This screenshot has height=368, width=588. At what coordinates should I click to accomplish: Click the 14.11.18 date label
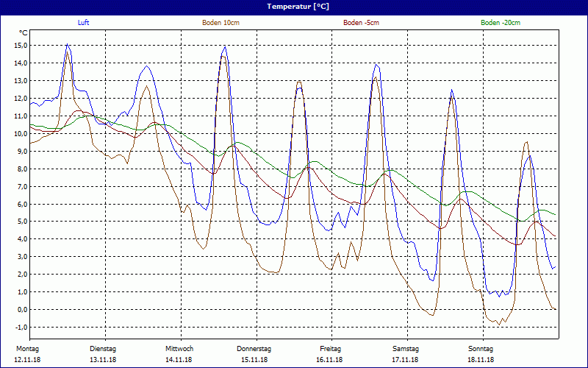[179, 360]
